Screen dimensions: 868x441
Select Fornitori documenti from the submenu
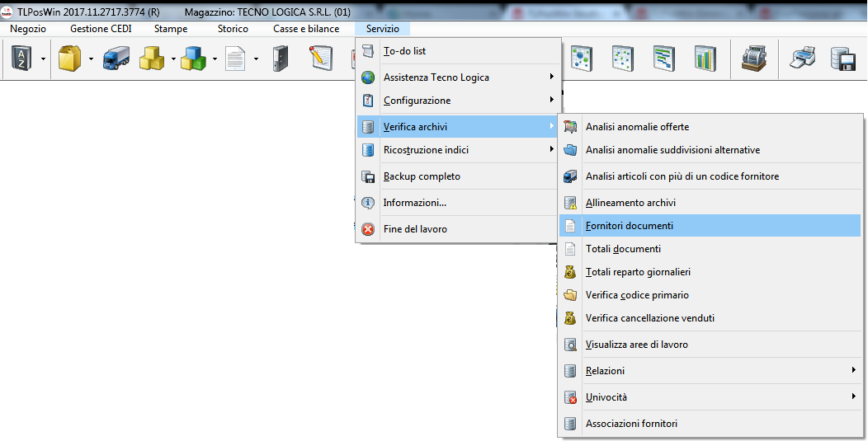629,226
